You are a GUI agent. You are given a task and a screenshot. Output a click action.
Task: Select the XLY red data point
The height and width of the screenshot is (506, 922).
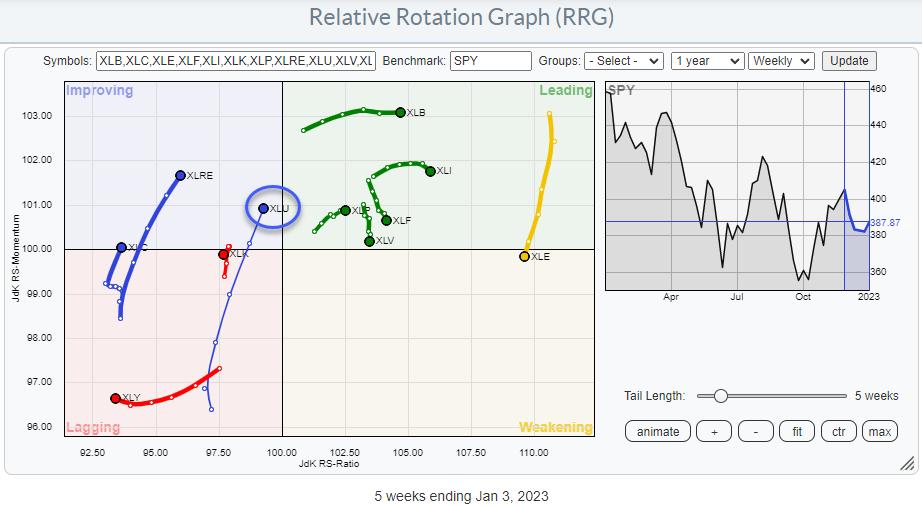click(x=116, y=398)
